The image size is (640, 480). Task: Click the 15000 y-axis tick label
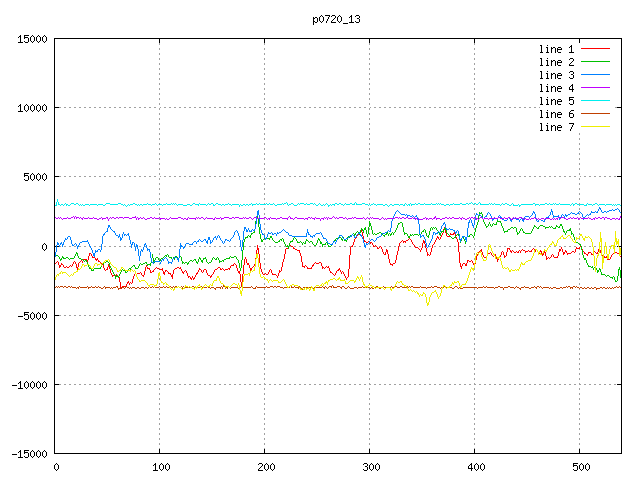31,39
